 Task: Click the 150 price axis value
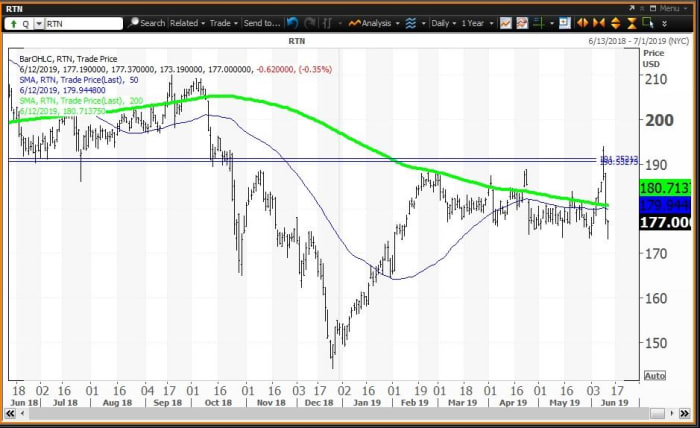click(x=655, y=343)
